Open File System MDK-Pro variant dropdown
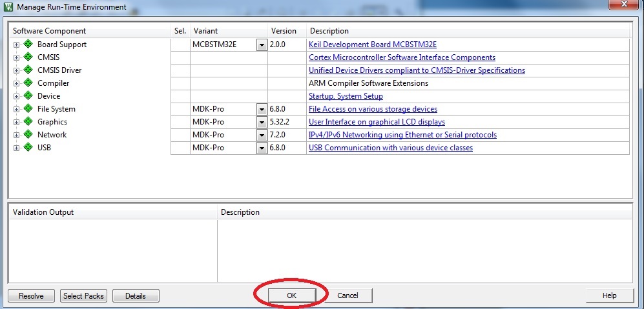The image size is (644, 309). [262, 110]
